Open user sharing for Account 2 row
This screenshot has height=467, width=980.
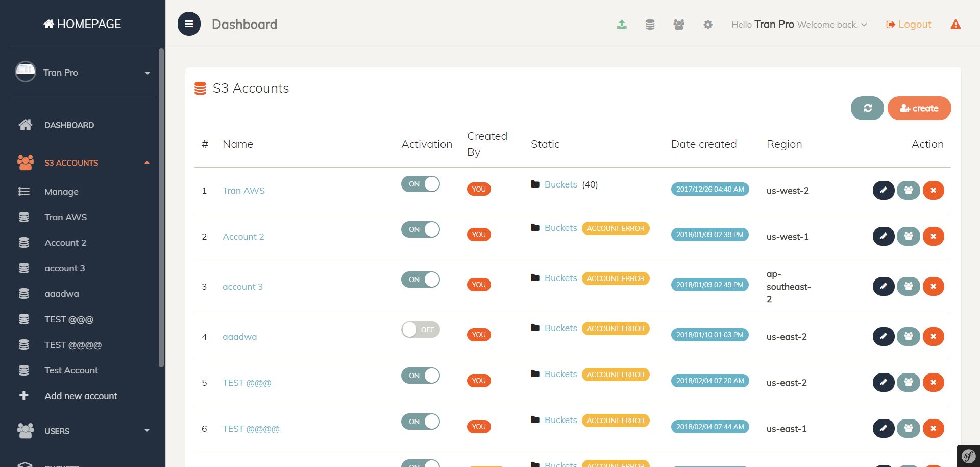pyautogui.click(x=908, y=236)
